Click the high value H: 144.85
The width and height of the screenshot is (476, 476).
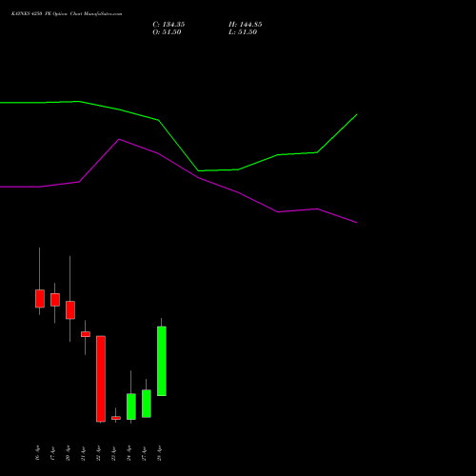(246, 25)
